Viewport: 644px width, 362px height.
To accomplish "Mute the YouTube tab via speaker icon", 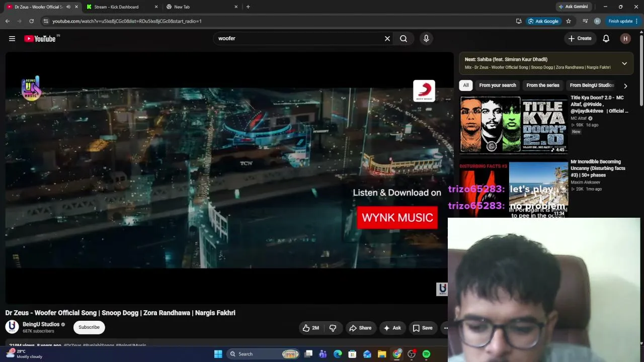I will 68,7.
